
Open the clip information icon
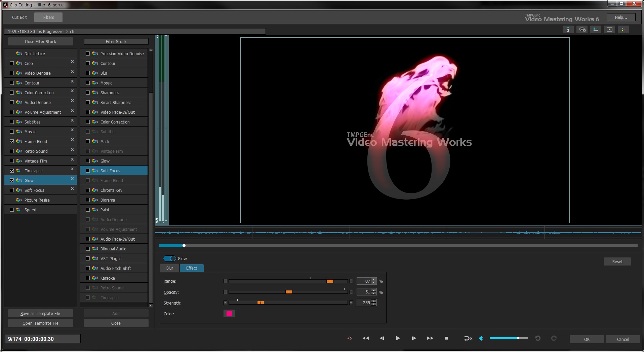[568, 30]
